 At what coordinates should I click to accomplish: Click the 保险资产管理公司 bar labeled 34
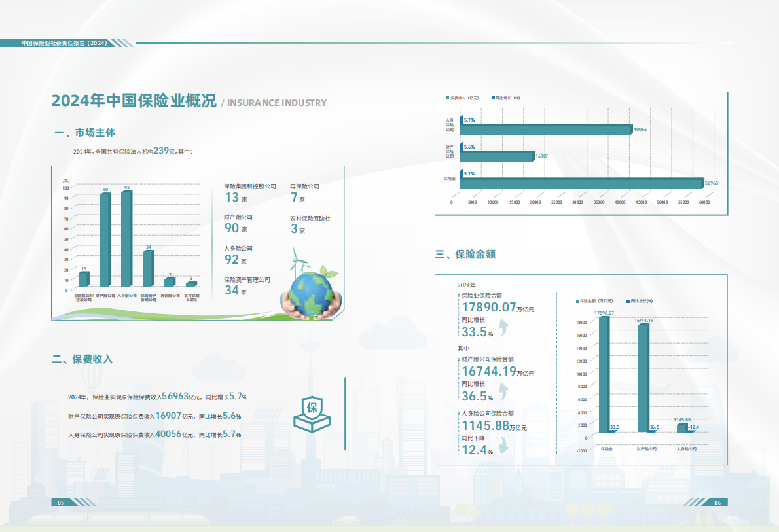coord(148,268)
